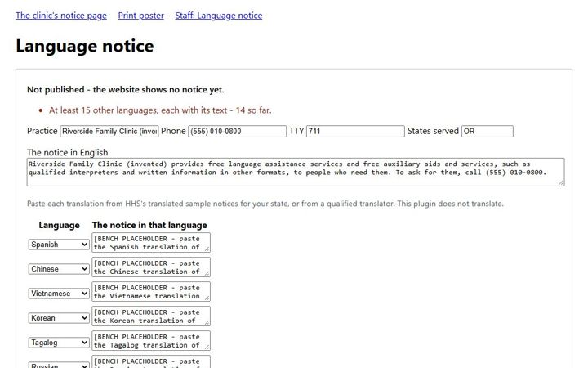Viewport: 588px width, 368px height.
Task: Click 'The notice in that language' header
Action: pos(149,226)
